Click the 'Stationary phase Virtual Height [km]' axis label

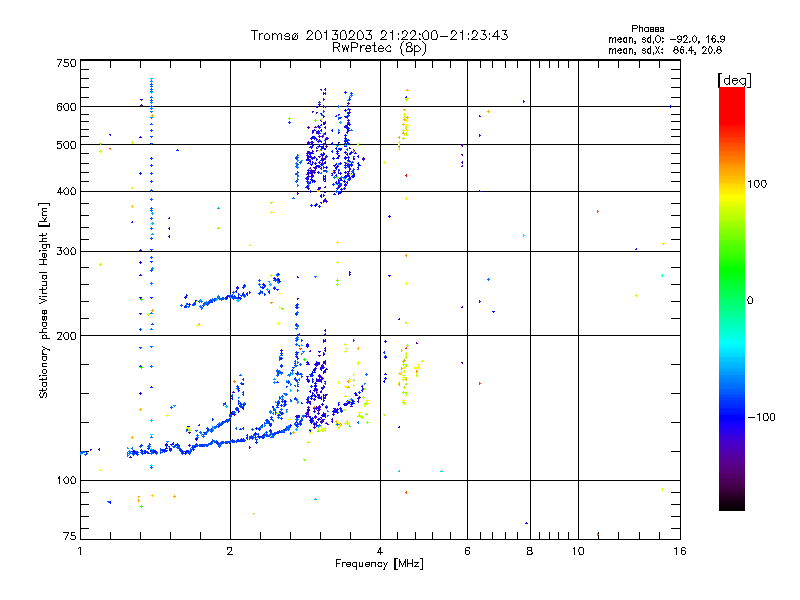tap(44, 300)
